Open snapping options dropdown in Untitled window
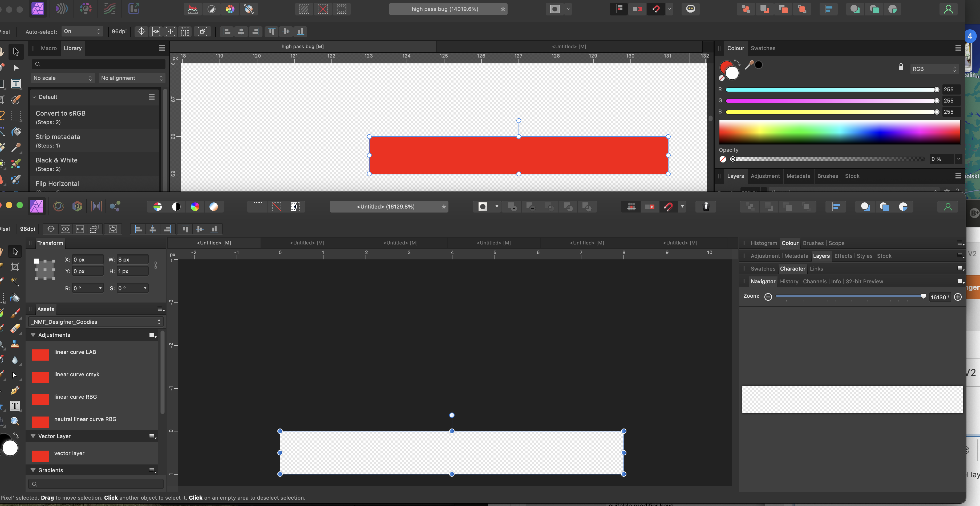The width and height of the screenshot is (980, 506). 682,207
